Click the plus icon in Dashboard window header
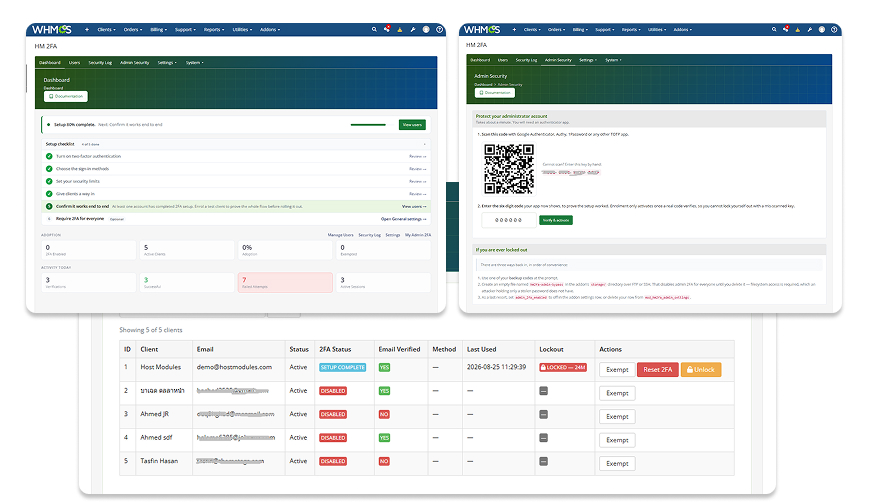Image resolution: width=892 pixels, height=502 pixels. pyautogui.click(x=87, y=30)
